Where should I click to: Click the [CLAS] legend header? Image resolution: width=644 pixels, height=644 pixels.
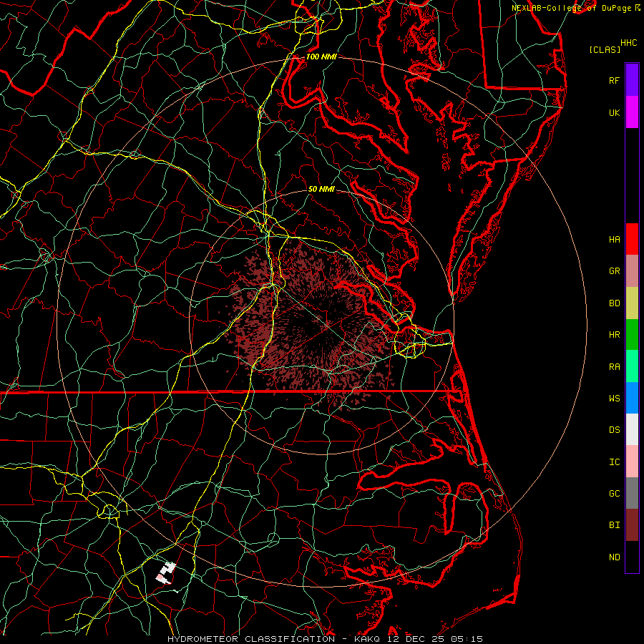coord(605,49)
